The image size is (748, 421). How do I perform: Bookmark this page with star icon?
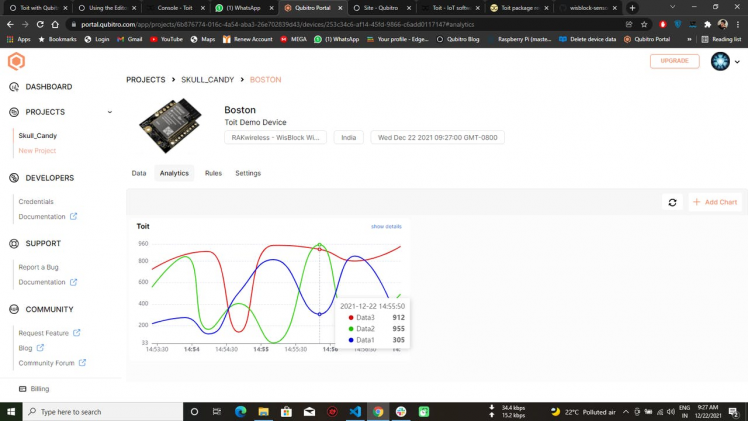tap(644, 24)
